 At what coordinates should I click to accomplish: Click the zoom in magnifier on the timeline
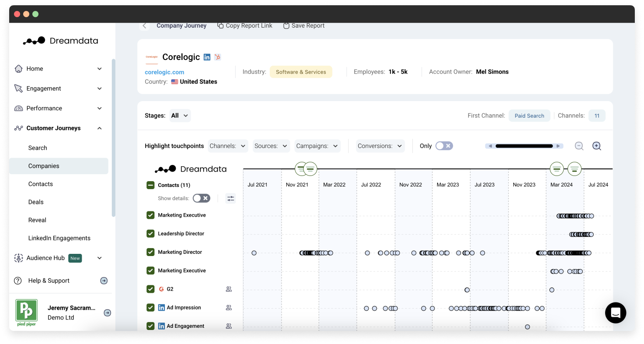pos(596,146)
